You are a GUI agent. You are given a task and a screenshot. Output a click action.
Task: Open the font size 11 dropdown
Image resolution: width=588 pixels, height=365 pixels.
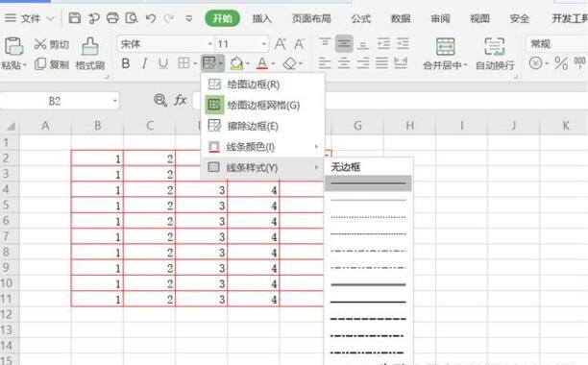(264, 44)
